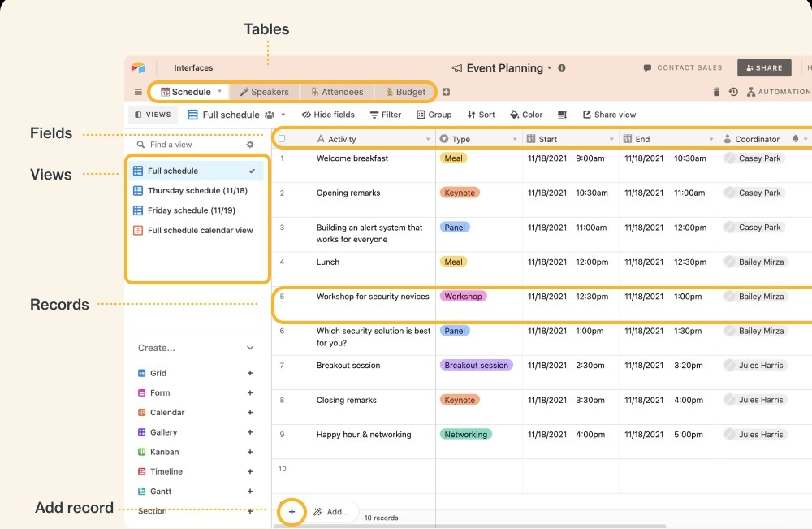Open the Start field dropdown arrow

coord(611,139)
